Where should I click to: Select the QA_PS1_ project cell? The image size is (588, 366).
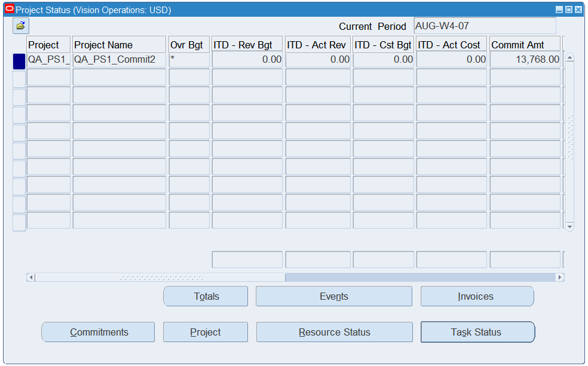coord(49,60)
